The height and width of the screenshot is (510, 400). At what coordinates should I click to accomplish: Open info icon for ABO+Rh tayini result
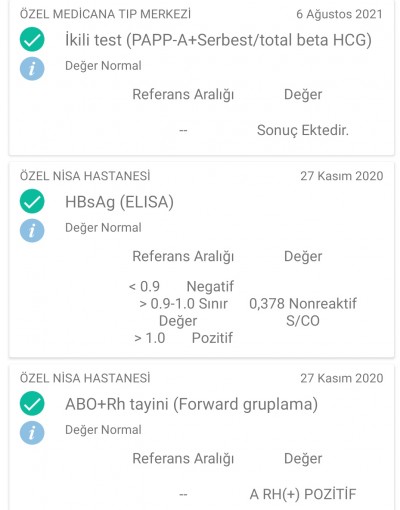tap(32, 433)
